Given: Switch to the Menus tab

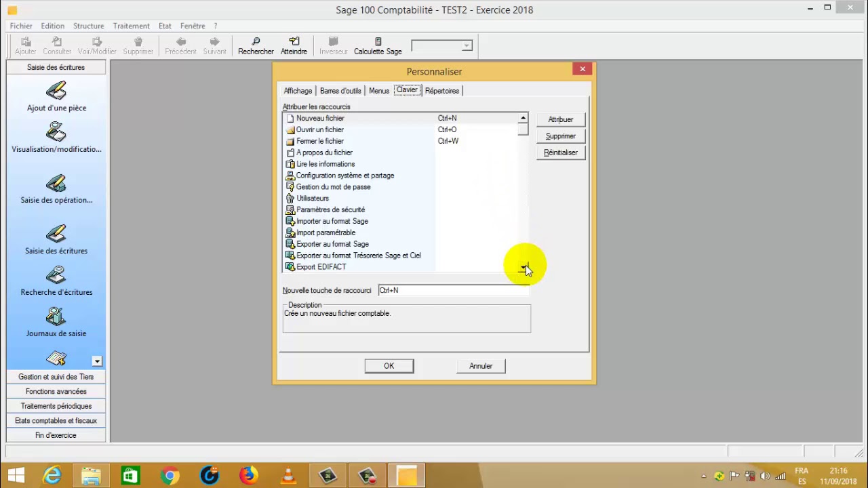Looking at the screenshot, I should pos(379,91).
